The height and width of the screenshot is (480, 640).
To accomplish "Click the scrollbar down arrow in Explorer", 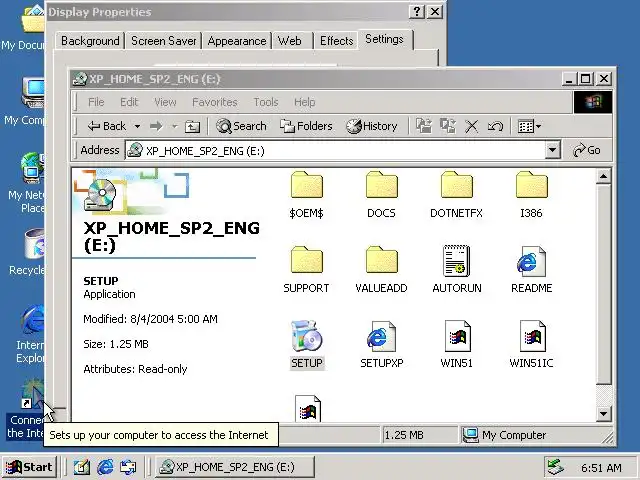I will click(x=603, y=414).
